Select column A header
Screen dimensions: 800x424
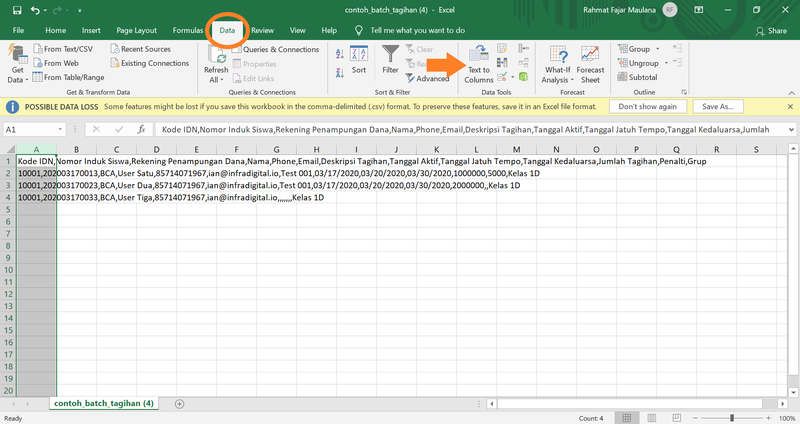(x=36, y=149)
